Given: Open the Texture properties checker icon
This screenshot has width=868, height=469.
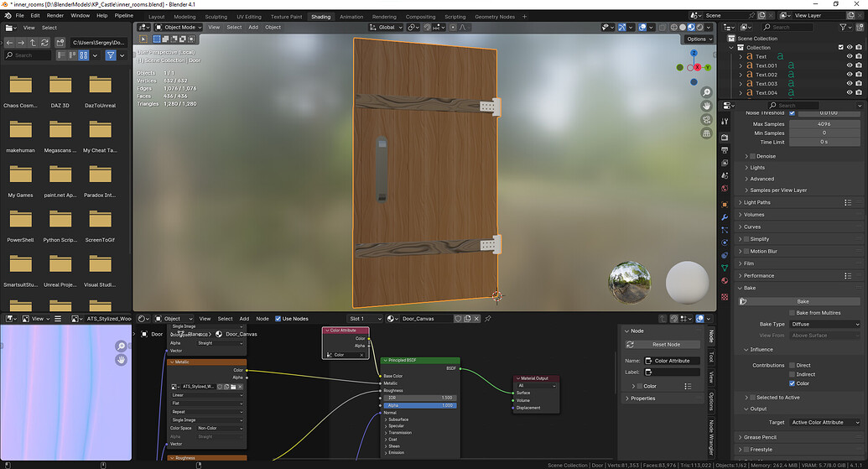Looking at the screenshot, I should [x=725, y=297].
